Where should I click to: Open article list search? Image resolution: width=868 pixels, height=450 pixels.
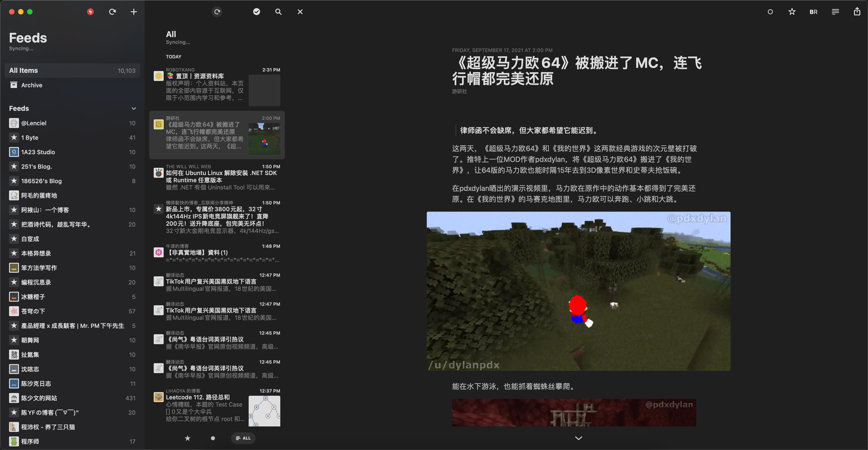tap(278, 12)
